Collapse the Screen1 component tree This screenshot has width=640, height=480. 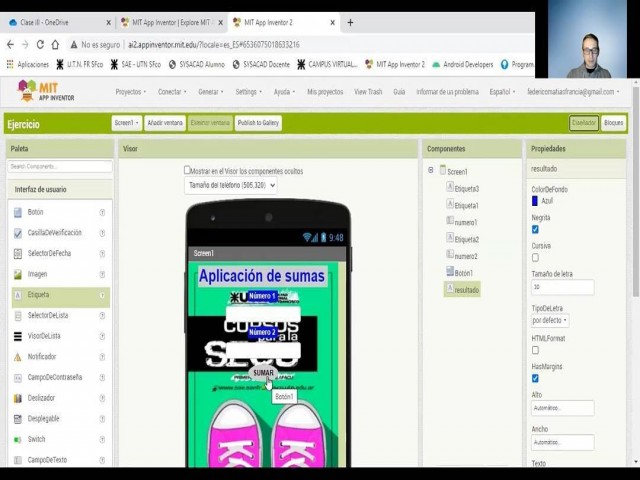[431, 170]
